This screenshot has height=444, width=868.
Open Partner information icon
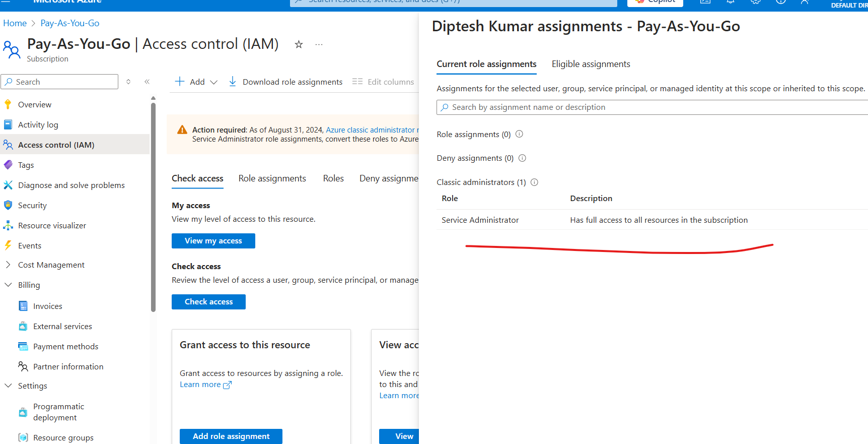coord(23,366)
